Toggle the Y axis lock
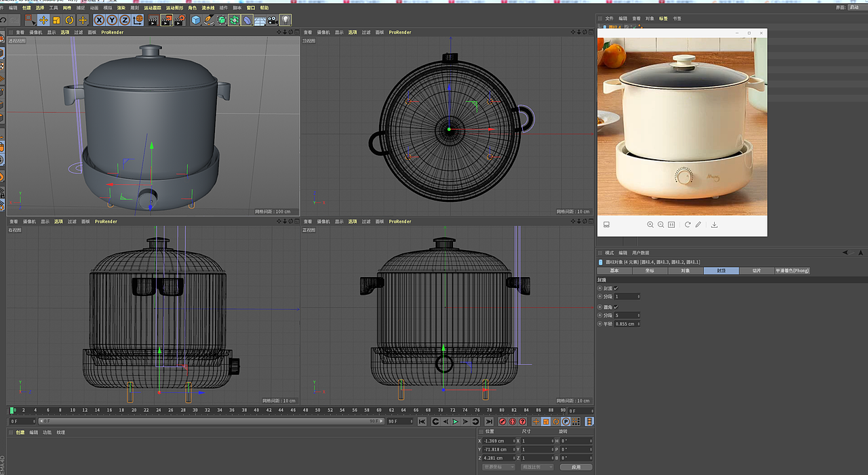 point(112,20)
